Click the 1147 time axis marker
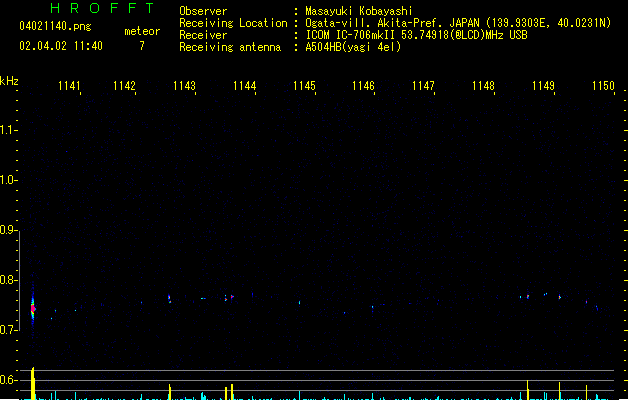This screenshot has width=629, height=400. pyautogui.click(x=423, y=86)
